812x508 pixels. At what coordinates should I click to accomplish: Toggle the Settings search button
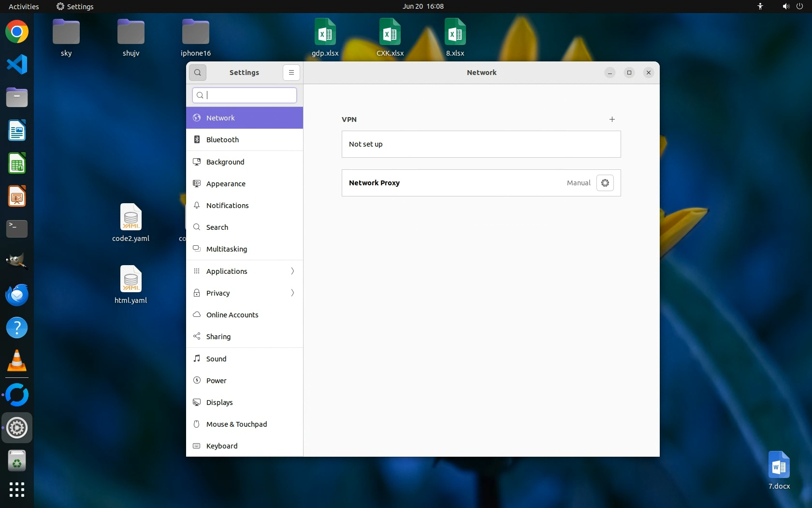coord(198,73)
